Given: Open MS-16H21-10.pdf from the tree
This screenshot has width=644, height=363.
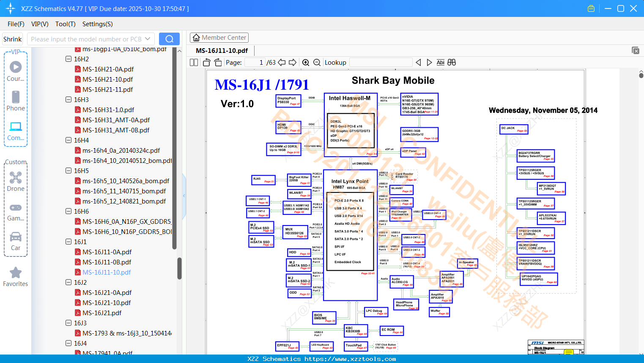Looking at the screenshot, I should click(108, 79).
